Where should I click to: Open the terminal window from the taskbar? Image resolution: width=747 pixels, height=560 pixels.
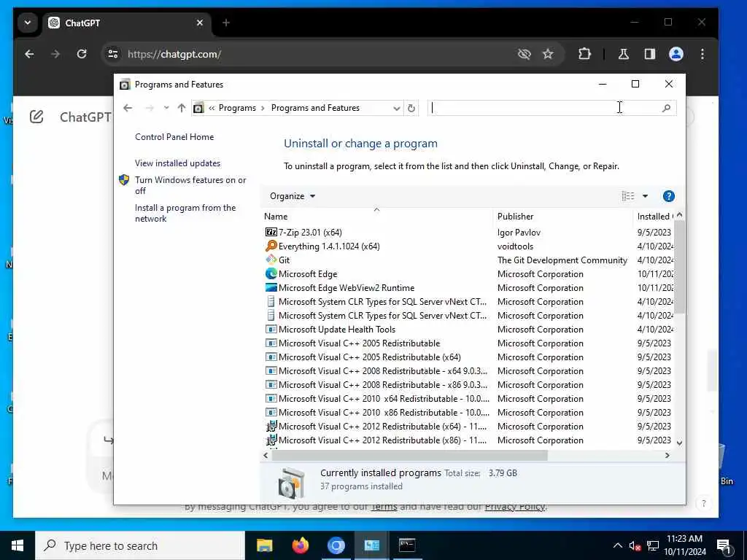(407, 545)
